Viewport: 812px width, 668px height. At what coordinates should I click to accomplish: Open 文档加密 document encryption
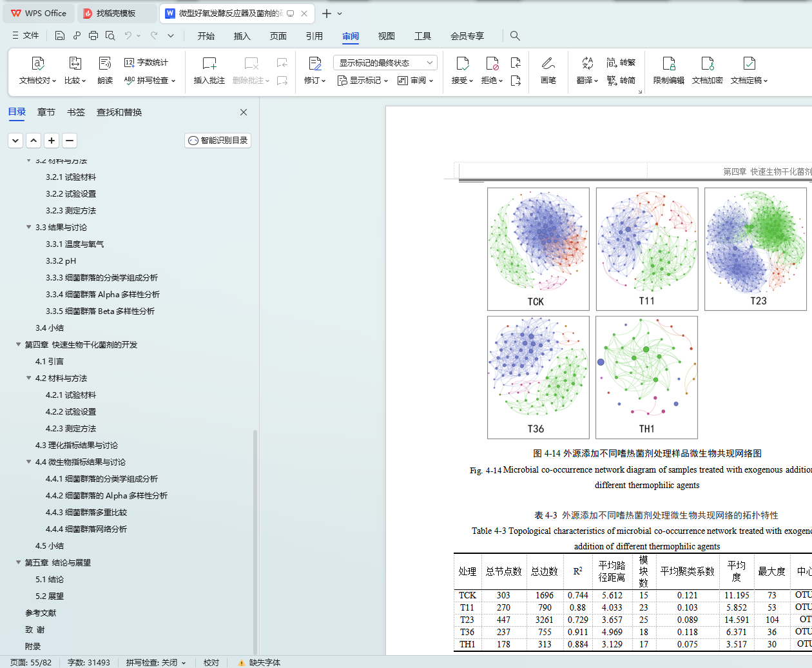pos(708,71)
